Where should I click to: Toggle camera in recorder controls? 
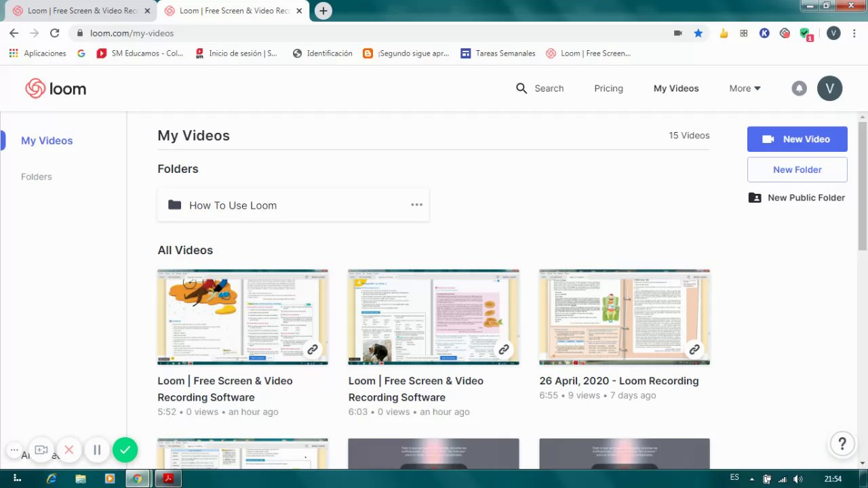pyautogui.click(x=41, y=450)
